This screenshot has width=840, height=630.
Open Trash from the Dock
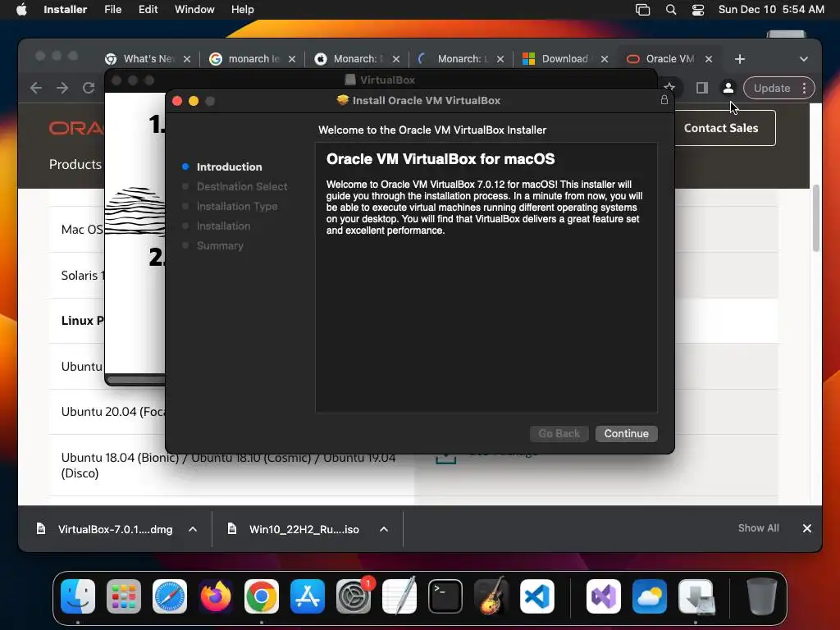tap(762, 596)
